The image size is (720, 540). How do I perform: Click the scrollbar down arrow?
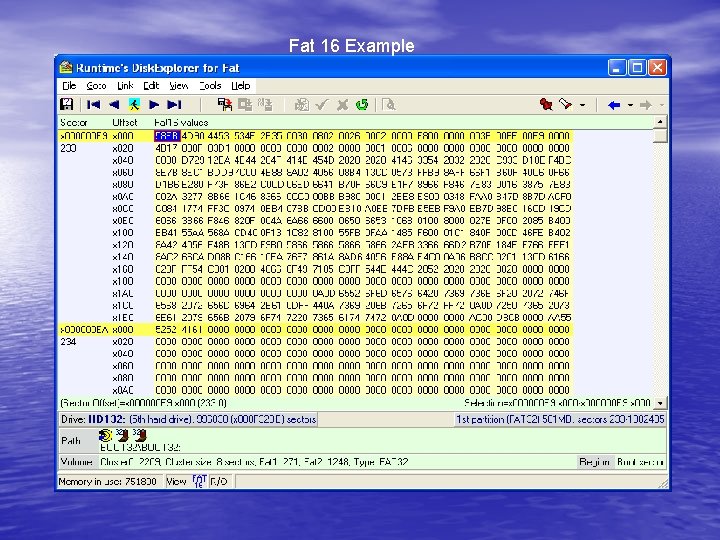click(x=660, y=403)
